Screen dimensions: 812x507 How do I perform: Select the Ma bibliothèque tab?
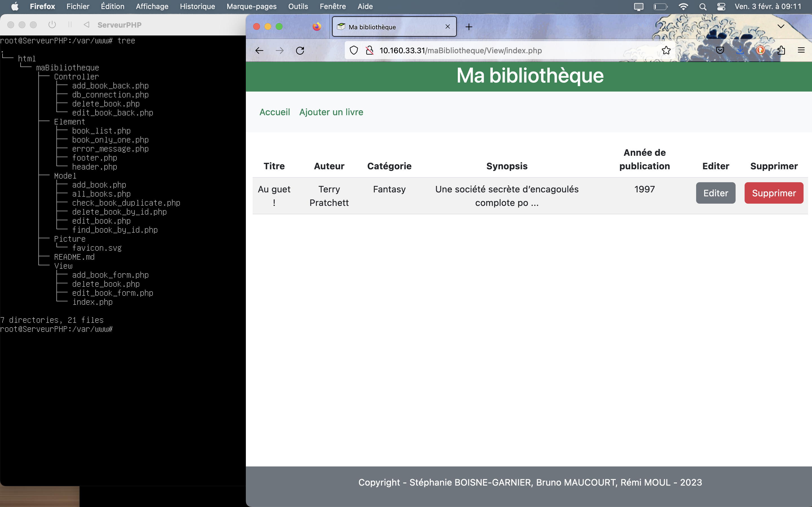[x=386, y=27]
